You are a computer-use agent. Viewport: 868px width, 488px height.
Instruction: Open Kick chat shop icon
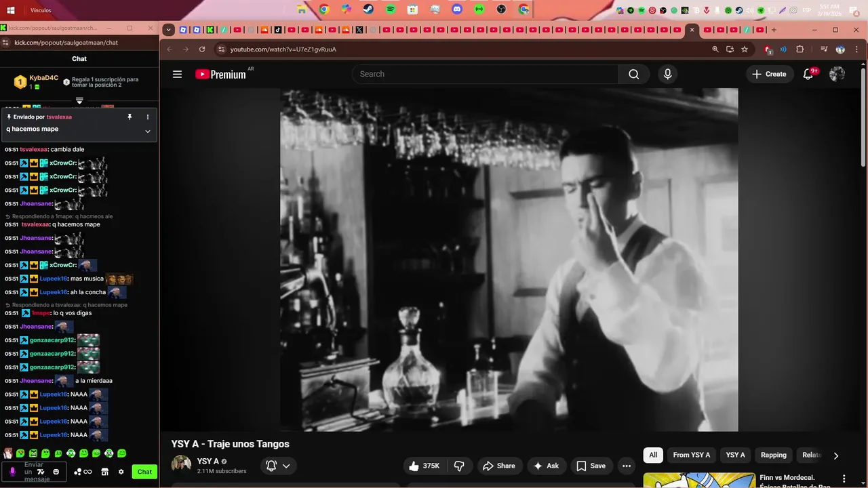point(105,472)
